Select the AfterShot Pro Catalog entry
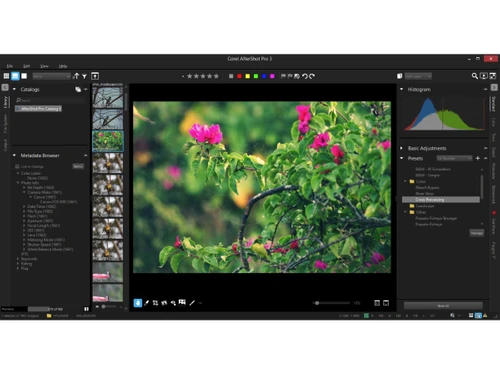Screen dimensions: 500x375 tap(38, 109)
